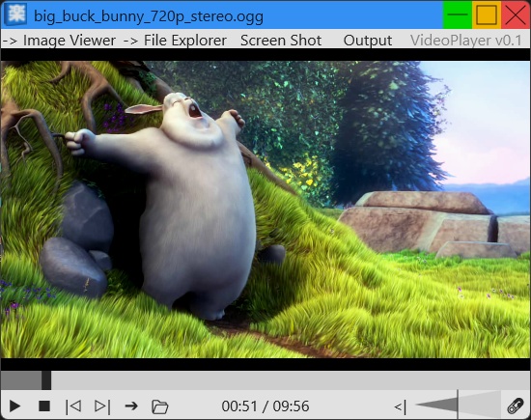Take a Screen Shot
The height and width of the screenshot is (420, 531).
pyautogui.click(x=281, y=41)
